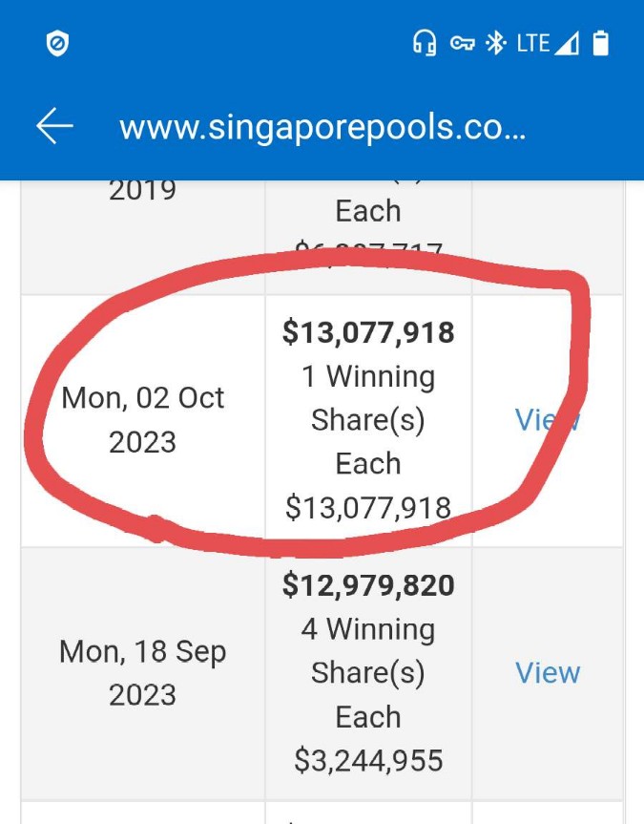
Task: Tap the LTE network indicator
Action: click(532, 43)
